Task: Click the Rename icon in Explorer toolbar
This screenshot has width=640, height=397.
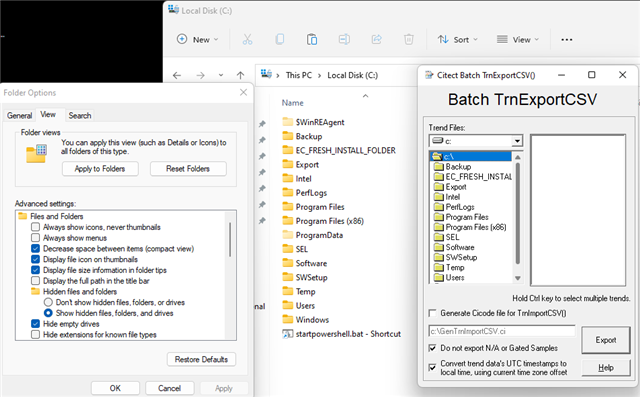Action: pos(344,39)
